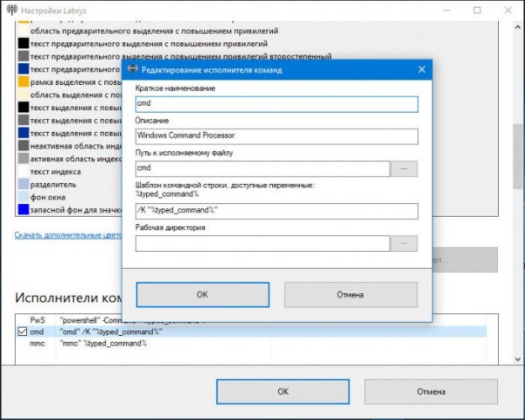The width and height of the screenshot is (525, 420).
Task: Pick the gray swatch for неактивная область индекса
Action: pyautogui.click(x=24, y=146)
